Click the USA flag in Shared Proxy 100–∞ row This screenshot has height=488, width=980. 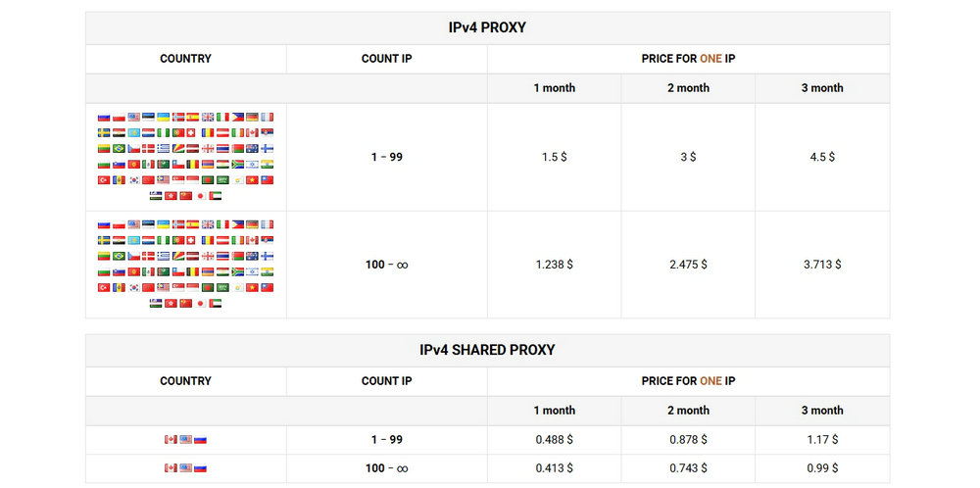[x=185, y=468]
